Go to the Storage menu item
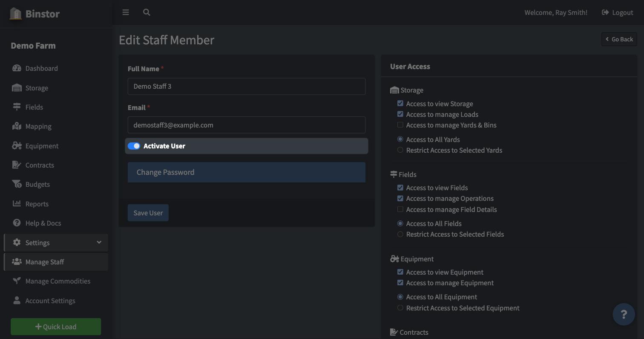 [56, 88]
